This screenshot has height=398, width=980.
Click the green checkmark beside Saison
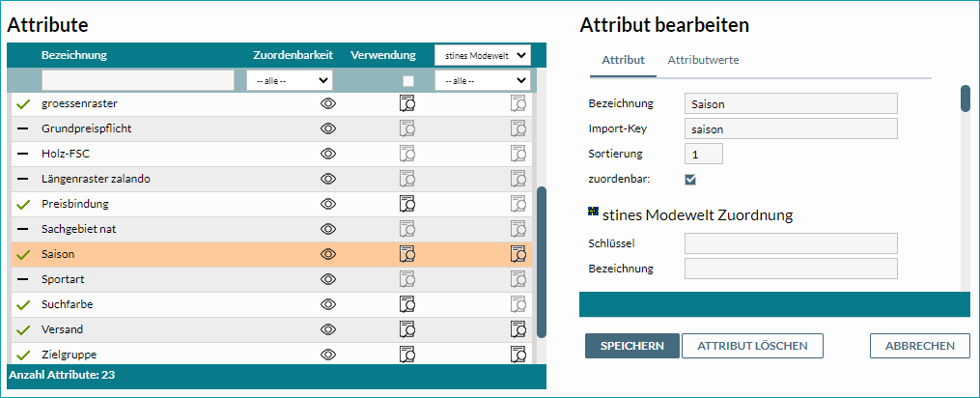click(x=23, y=255)
